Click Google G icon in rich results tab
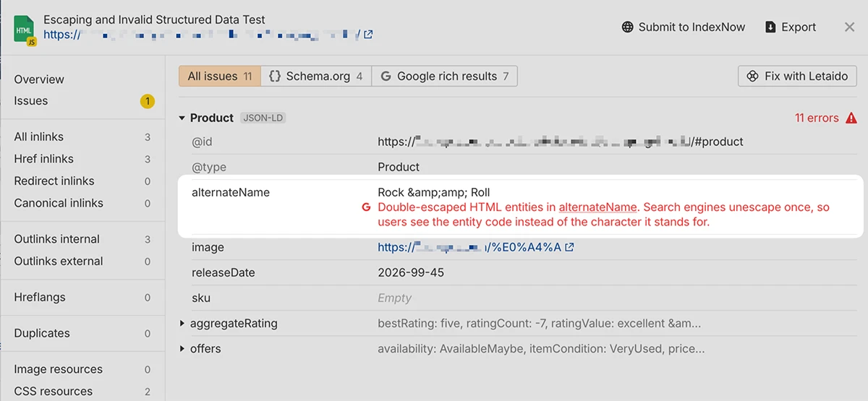The height and width of the screenshot is (401, 868). pyautogui.click(x=386, y=76)
